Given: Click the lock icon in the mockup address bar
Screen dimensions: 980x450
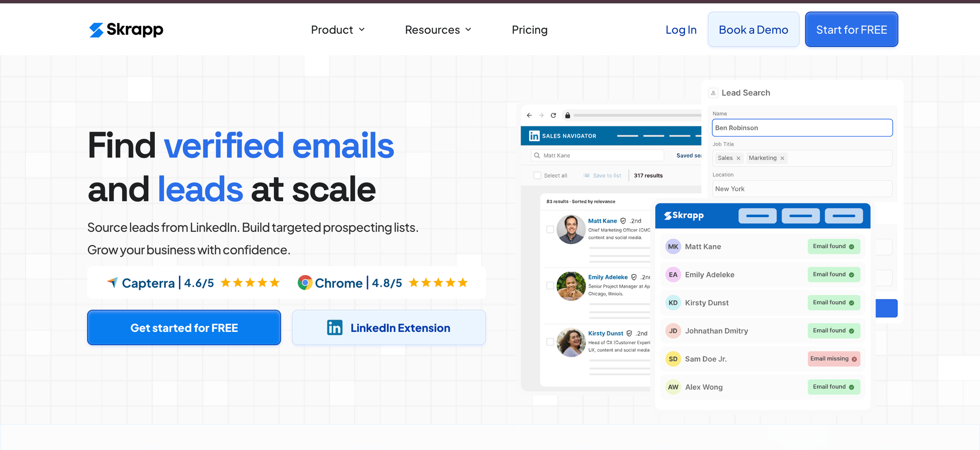Looking at the screenshot, I should coord(567,115).
